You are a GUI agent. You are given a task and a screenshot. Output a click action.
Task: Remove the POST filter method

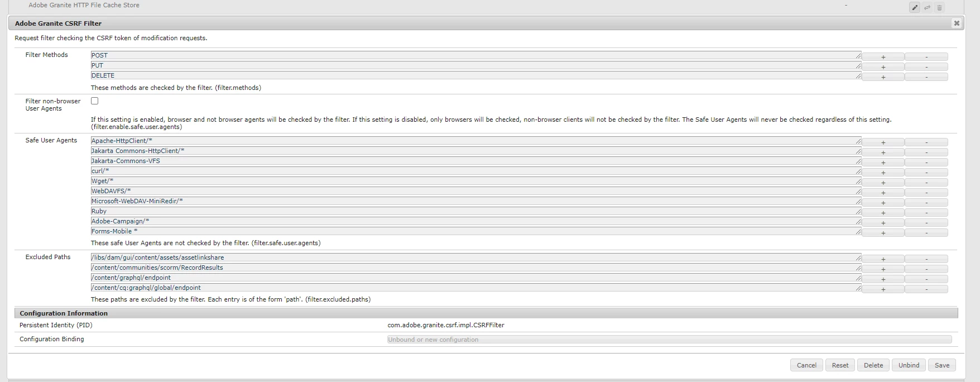926,57
